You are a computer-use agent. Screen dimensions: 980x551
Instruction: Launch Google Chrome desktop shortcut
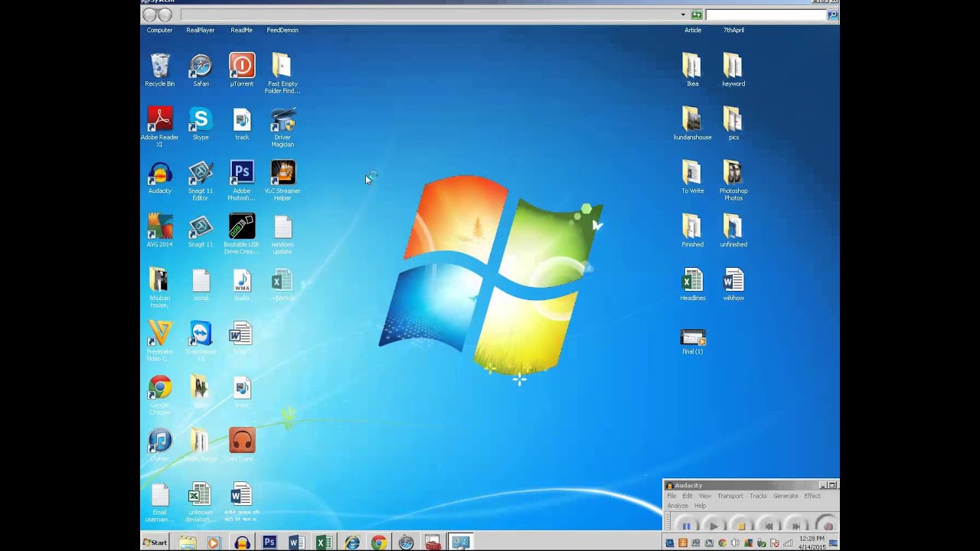(160, 395)
